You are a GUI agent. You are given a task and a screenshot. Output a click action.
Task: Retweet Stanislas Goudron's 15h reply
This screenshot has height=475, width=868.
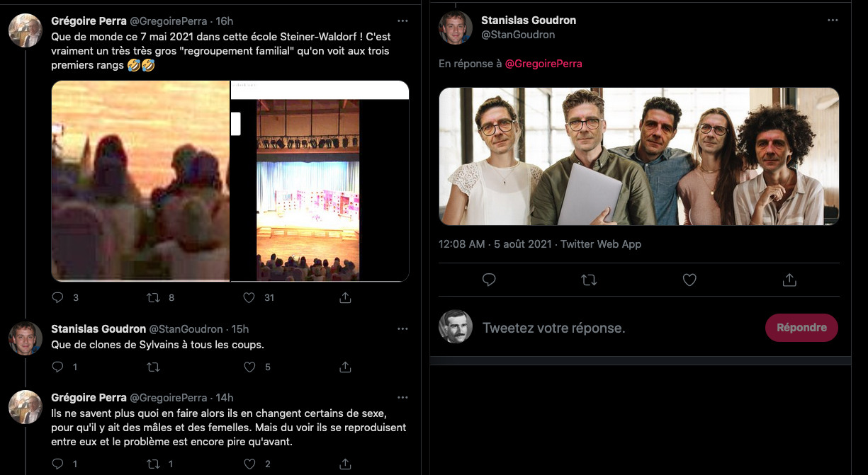[153, 367]
